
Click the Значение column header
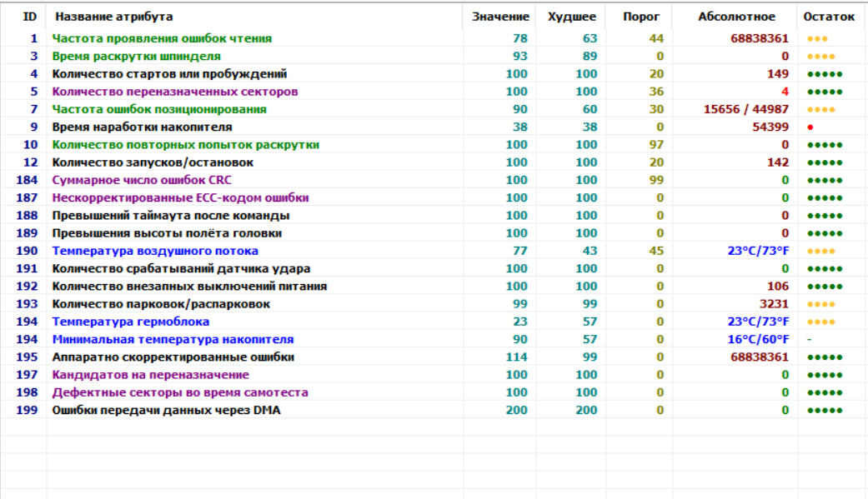pos(499,17)
